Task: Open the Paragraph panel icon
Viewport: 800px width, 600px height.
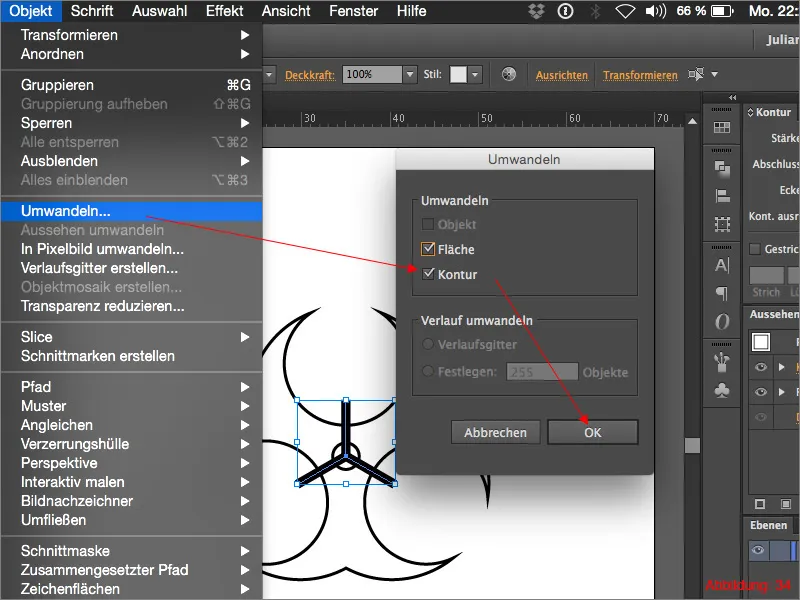Action: 721,293
